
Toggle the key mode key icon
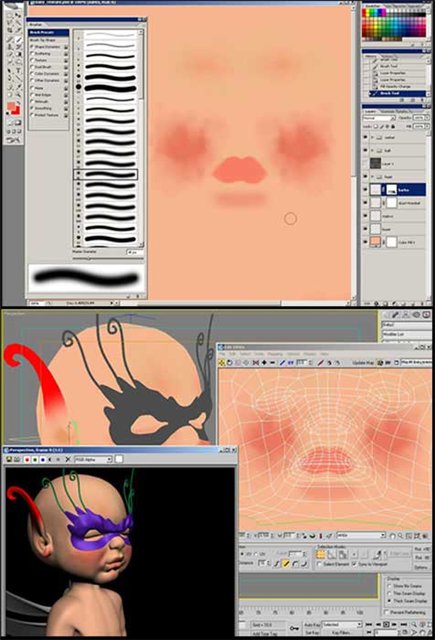[x=294, y=628]
